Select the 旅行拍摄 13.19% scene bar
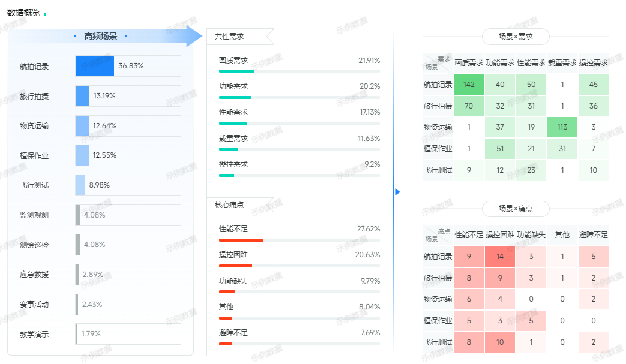626x364 pixels. point(82,96)
